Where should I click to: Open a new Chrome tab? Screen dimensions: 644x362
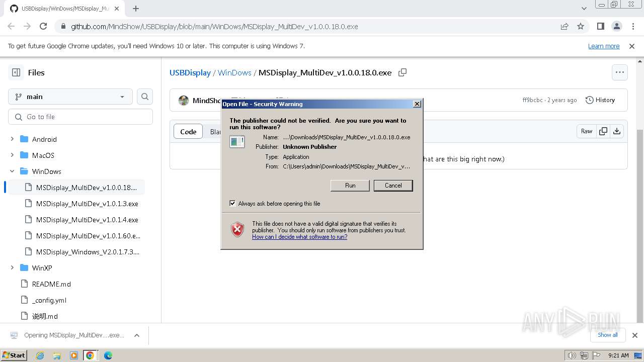point(136,9)
